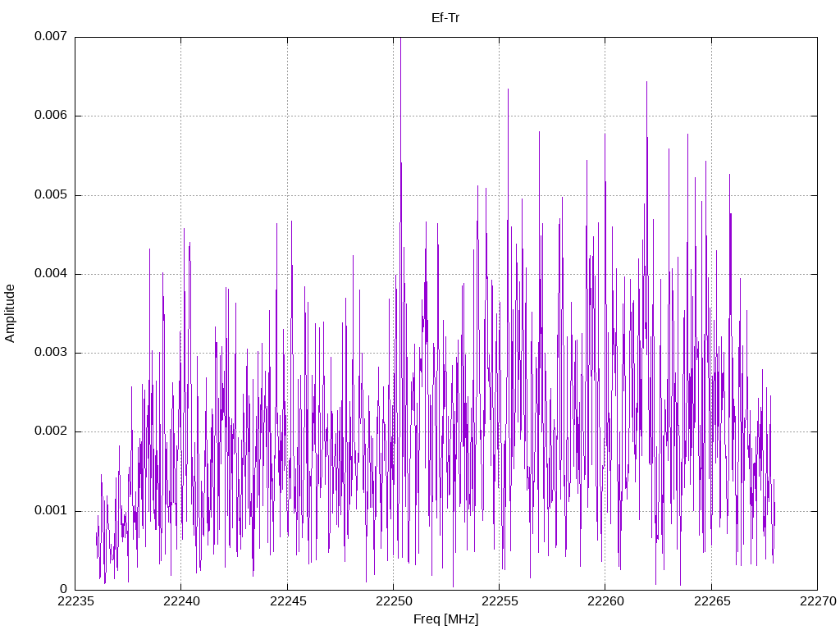Click the Amplitude y-axis label
This screenshot has width=840, height=630.
10,313
